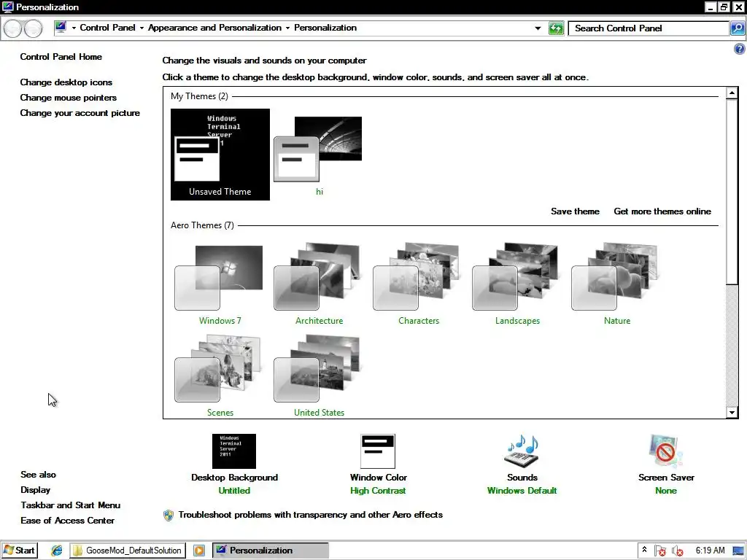Click the High Contrast window color link

pos(378,491)
